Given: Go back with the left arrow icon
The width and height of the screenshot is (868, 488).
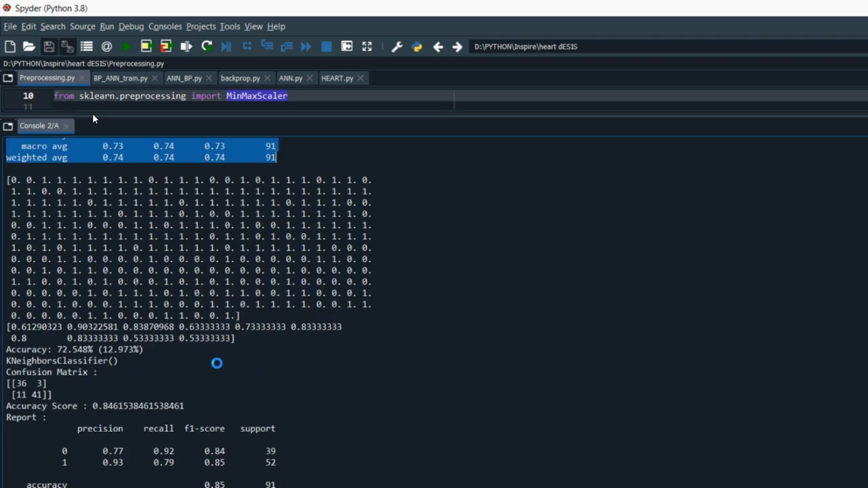Looking at the screenshot, I should tap(438, 47).
